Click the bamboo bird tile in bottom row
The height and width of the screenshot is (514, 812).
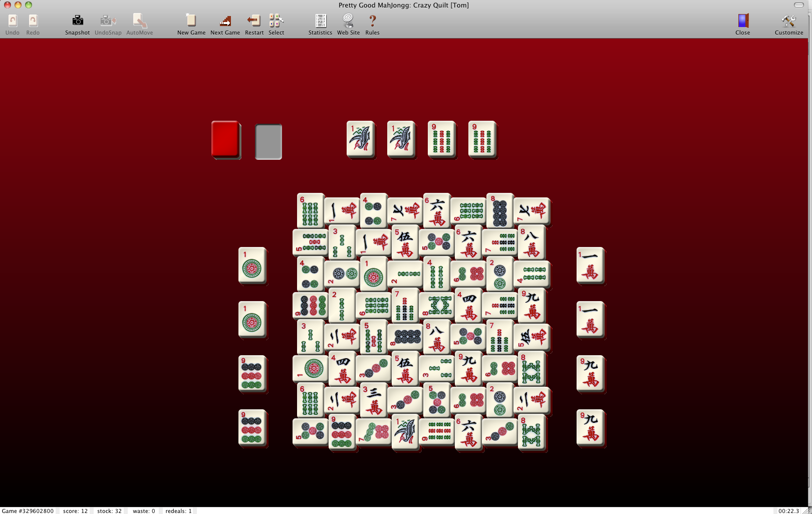point(405,431)
